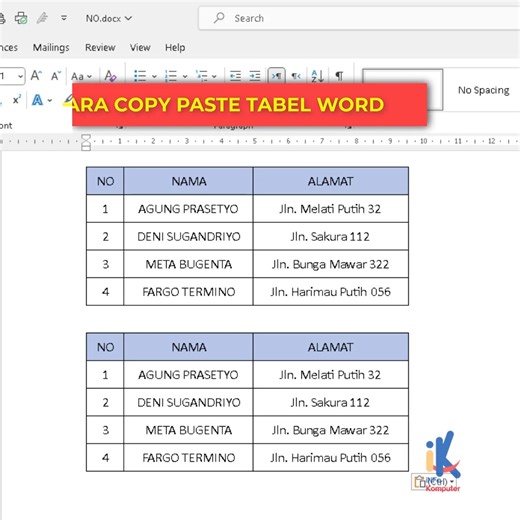Click the ALAMAT header in the second table
This screenshot has width=520, height=520.
pos(330,347)
